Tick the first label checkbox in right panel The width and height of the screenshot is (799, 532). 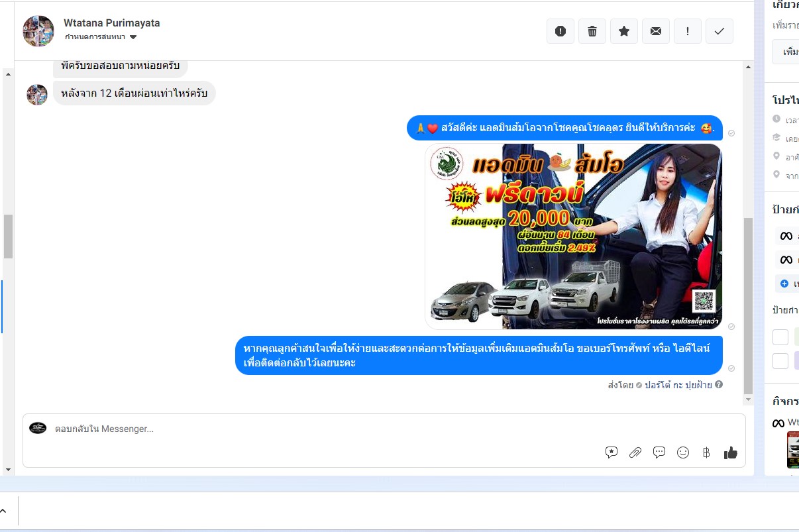click(780, 337)
